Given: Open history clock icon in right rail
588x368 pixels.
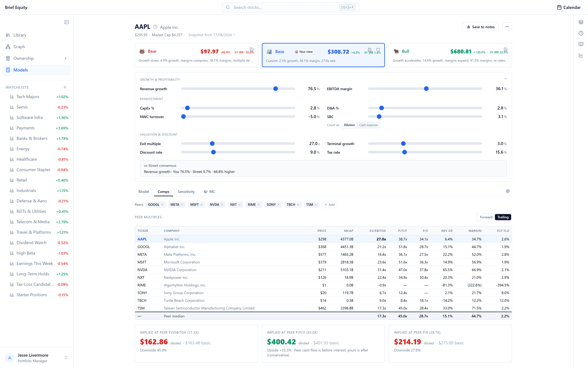Looking at the screenshot, I should 581,33.
